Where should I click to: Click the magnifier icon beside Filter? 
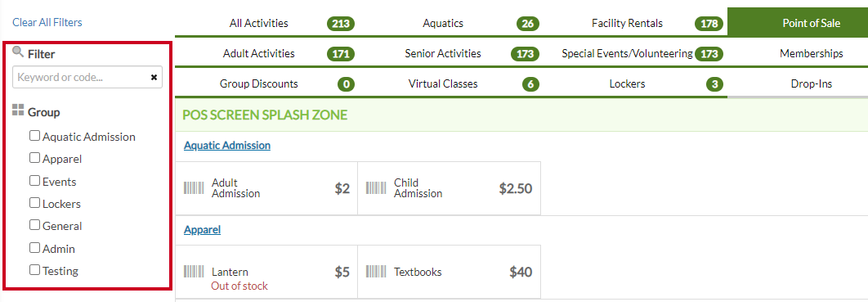18,52
